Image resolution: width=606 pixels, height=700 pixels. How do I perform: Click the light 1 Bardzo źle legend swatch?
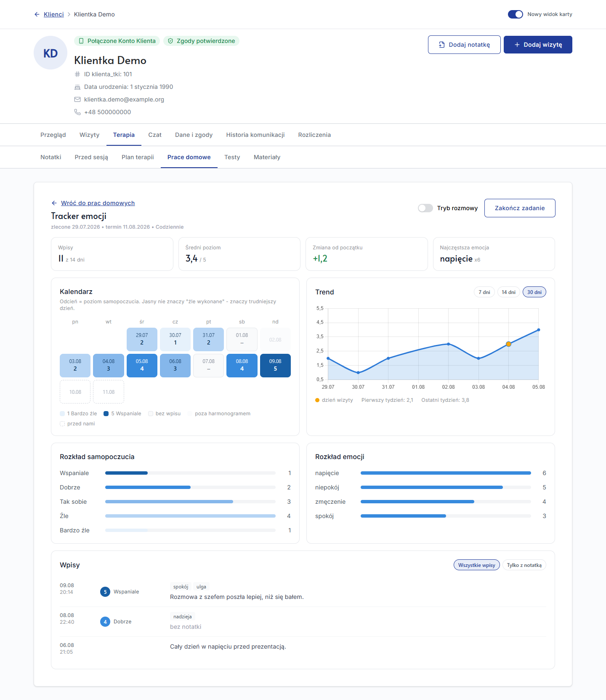coord(62,414)
